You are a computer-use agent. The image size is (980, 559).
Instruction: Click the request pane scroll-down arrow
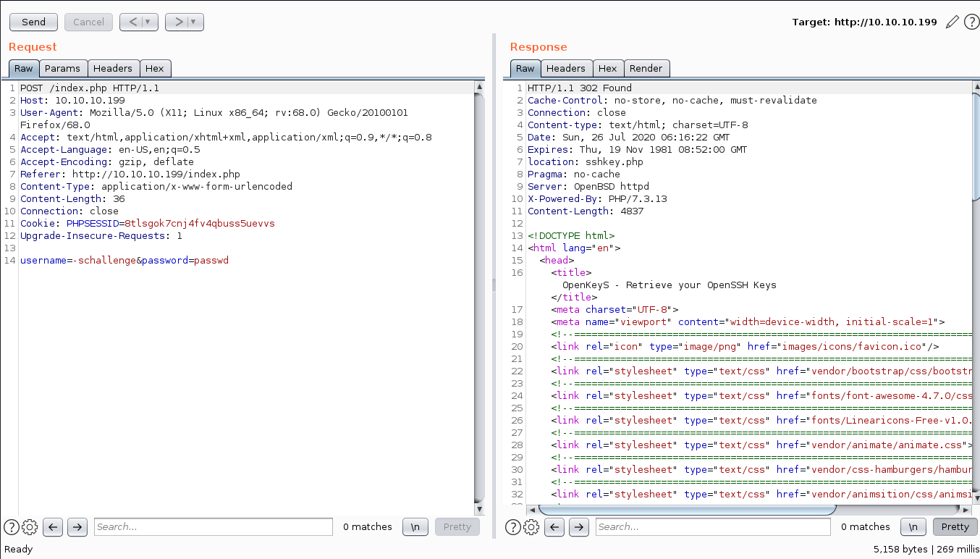tap(479, 508)
